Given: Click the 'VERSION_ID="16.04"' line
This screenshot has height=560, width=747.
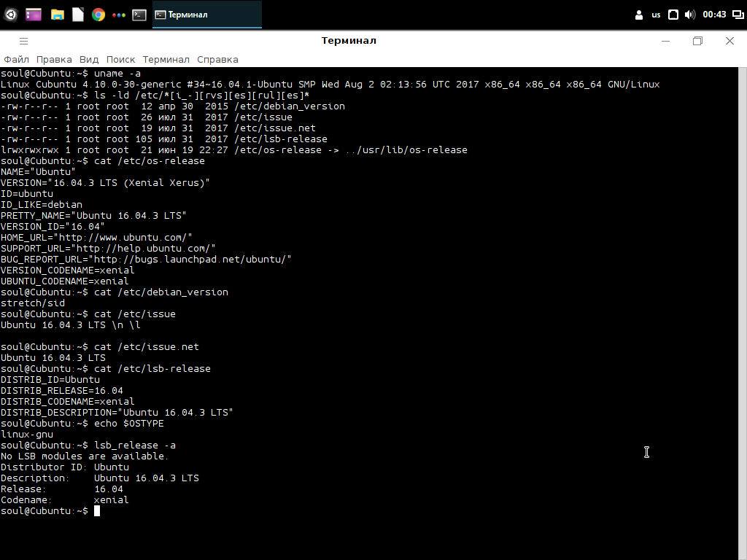Looking at the screenshot, I should click(x=53, y=227).
